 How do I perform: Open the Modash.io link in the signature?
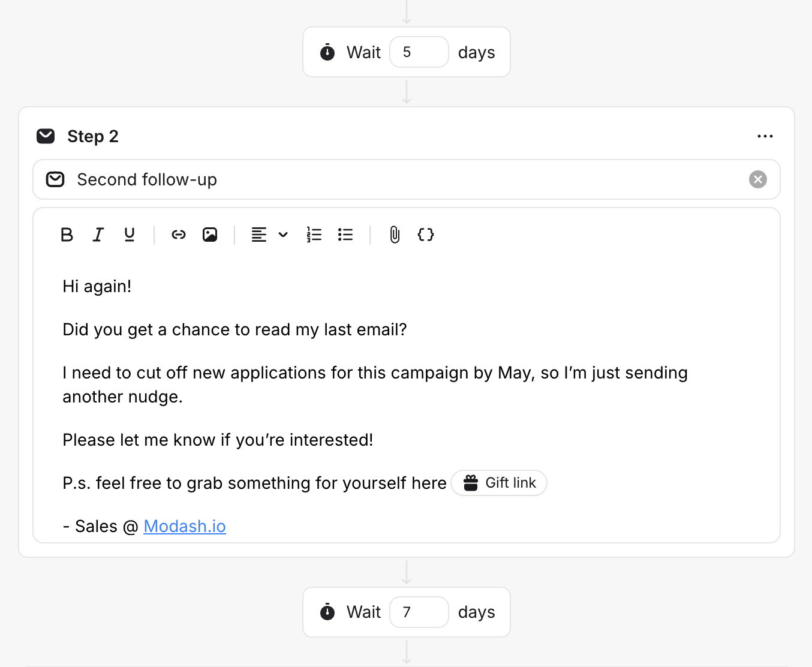coord(184,526)
